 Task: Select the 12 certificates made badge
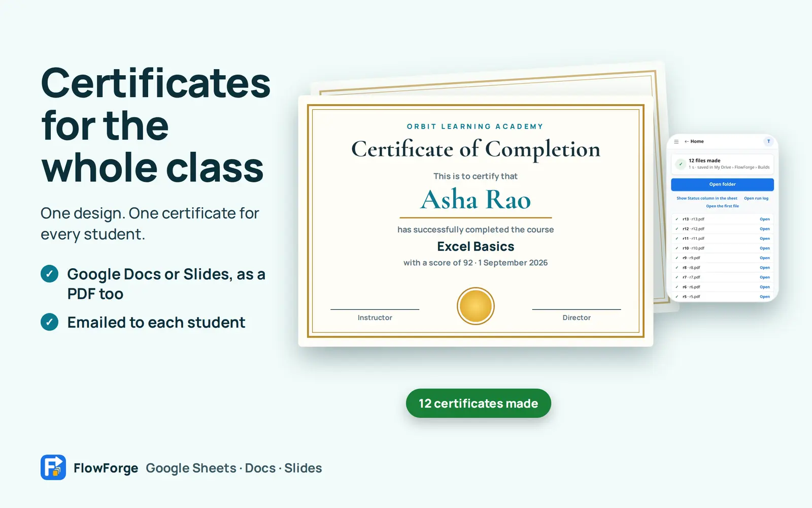478,403
